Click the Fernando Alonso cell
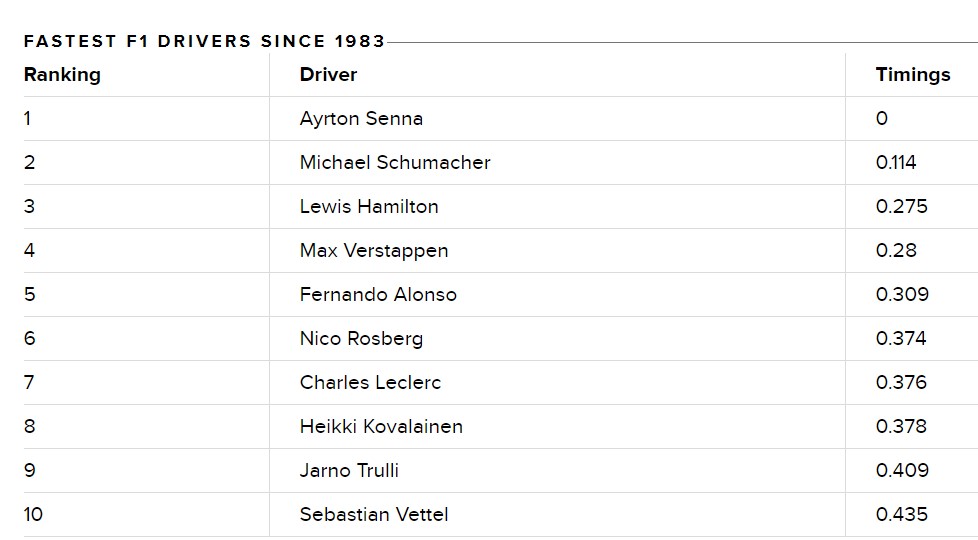Image resolution: width=978 pixels, height=540 pixels. [378, 294]
